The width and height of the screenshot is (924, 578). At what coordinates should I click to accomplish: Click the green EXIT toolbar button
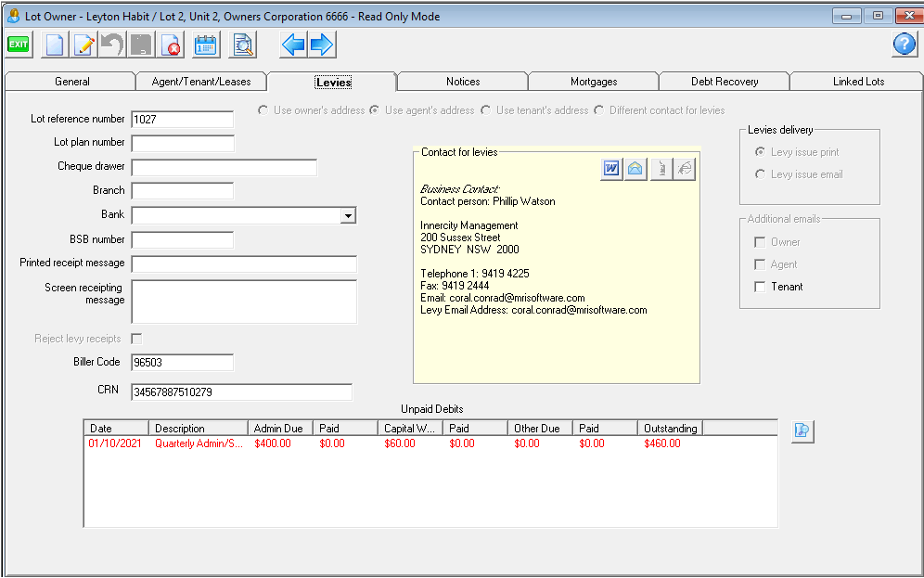19,44
